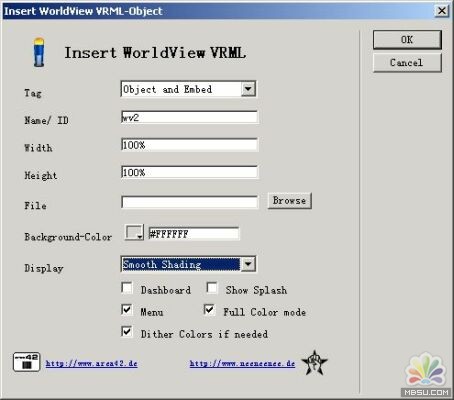
Task: Open the http://www.area42.de link
Action: (91, 363)
